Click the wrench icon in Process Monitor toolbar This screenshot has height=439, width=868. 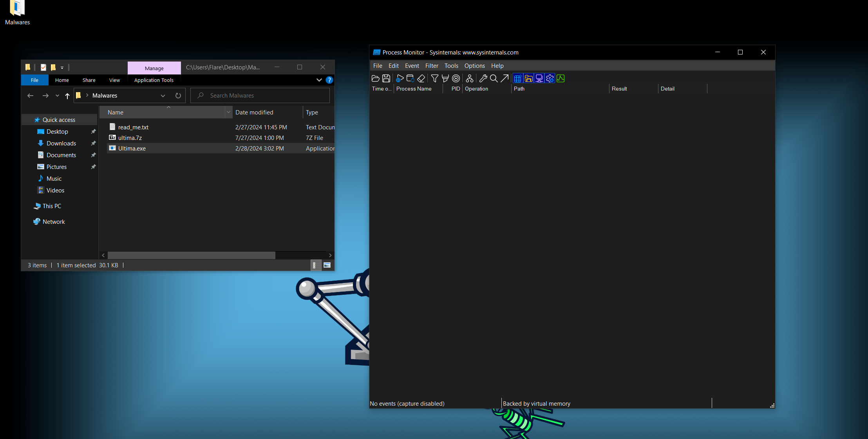(483, 78)
